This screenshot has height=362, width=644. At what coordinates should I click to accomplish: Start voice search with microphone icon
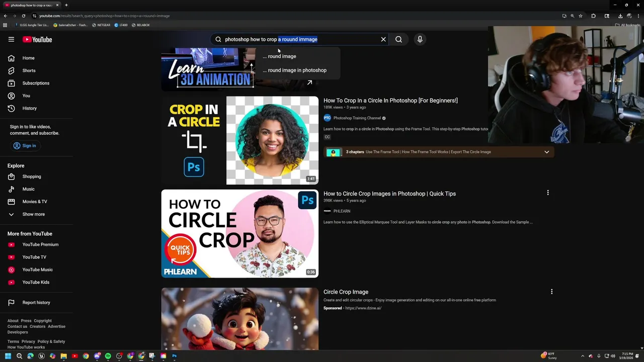coord(420,39)
